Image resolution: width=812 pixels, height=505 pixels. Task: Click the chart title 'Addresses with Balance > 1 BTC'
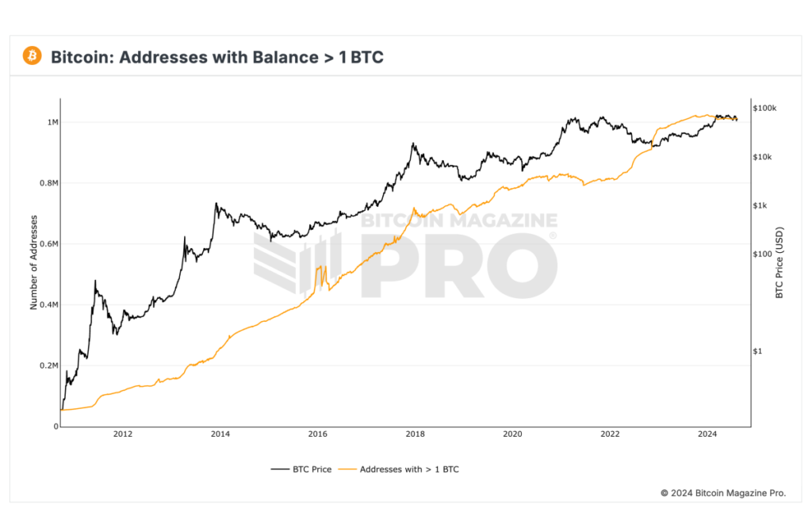[217, 57]
